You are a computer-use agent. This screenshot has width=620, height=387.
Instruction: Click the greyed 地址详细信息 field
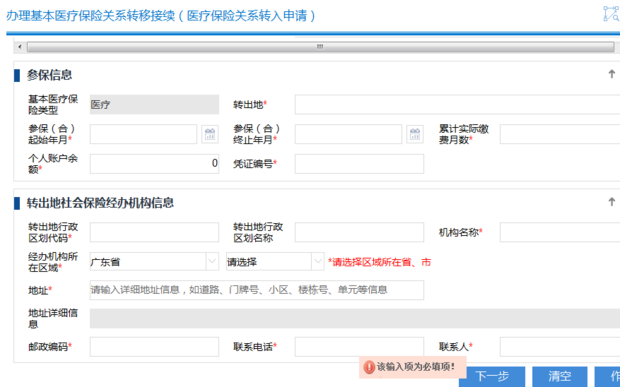coord(355,319)
